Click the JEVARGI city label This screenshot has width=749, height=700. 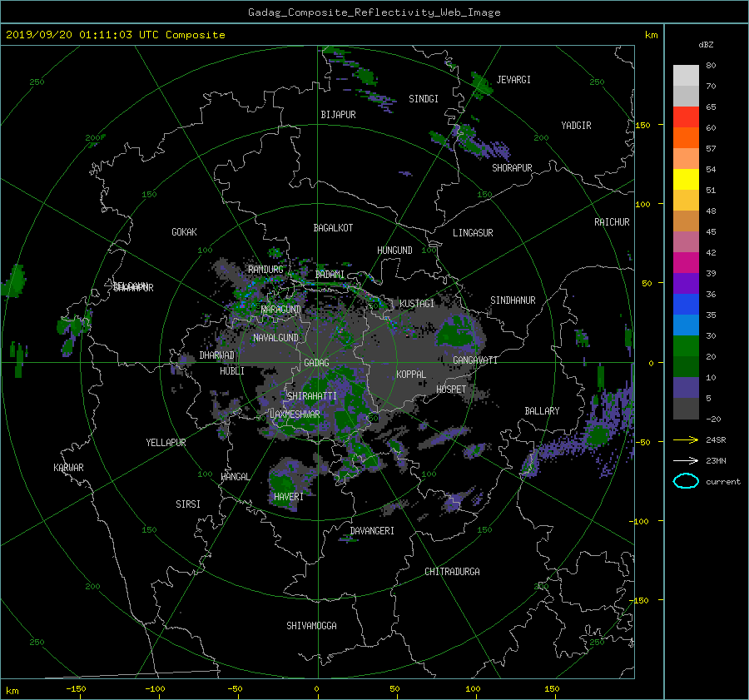pyautogui.click(x=513, y=80)
